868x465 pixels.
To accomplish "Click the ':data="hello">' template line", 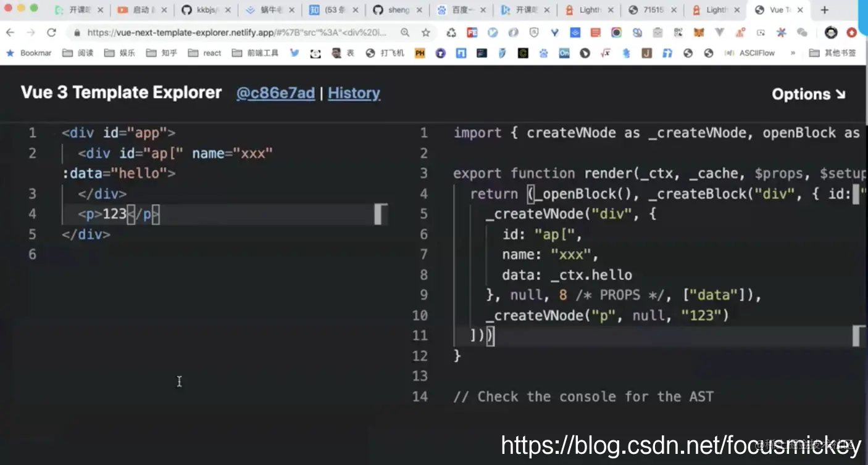I will [119, 173].
